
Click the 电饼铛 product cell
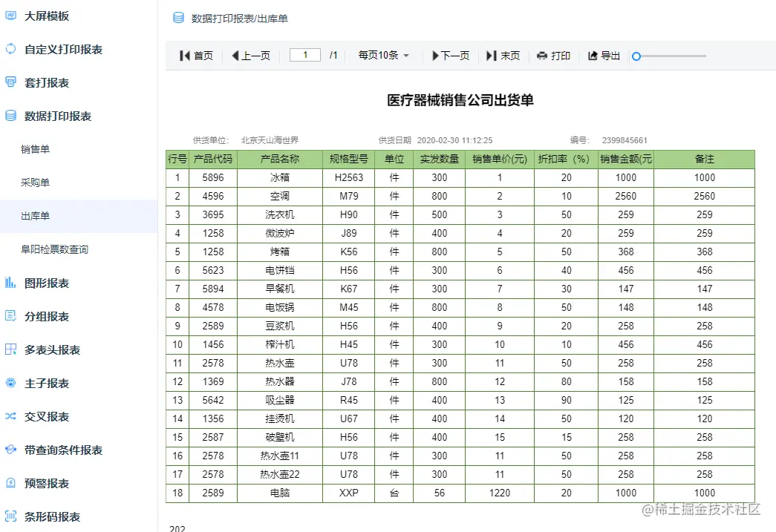(280, 270)
